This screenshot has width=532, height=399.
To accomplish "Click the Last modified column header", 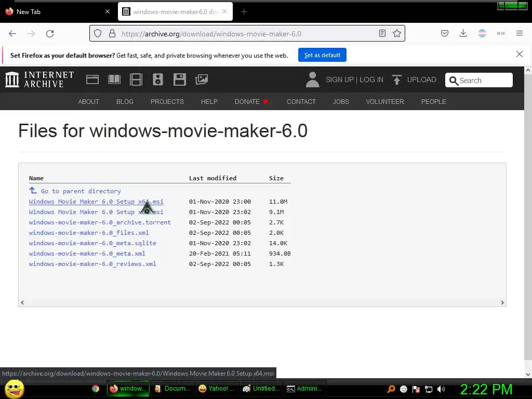I will click(x=212, y=178).
